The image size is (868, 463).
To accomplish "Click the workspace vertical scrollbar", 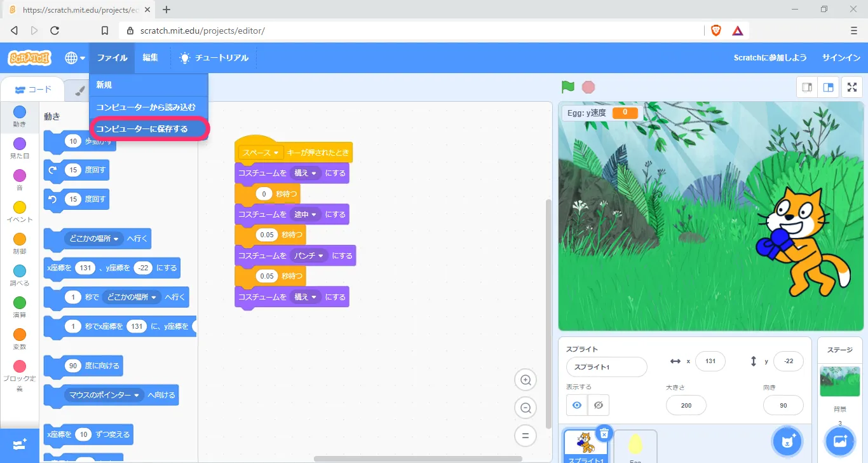I will coord(548,314).
